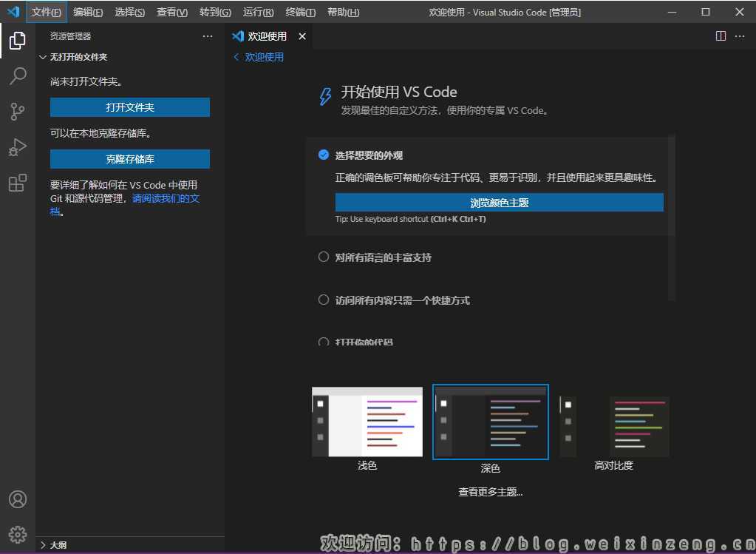Viewport: 756px width, 554px height.
Task: Open the 编辑(E) menu
Action: click(x=88, y=12)
